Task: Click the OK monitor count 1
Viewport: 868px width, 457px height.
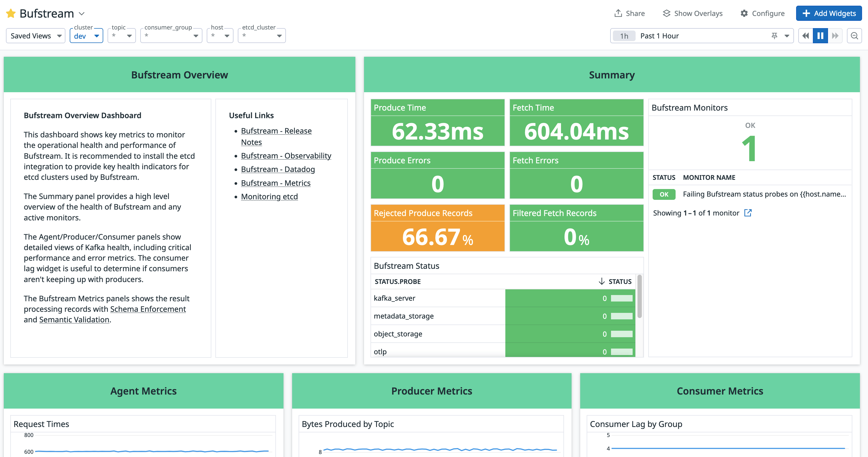Action: pyautogui.click(x=749, y=148)
